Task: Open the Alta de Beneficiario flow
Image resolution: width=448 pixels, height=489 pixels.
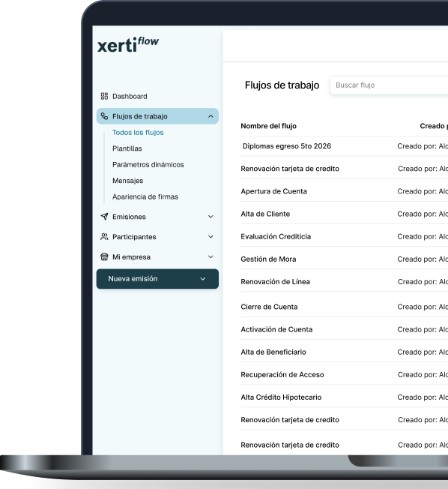Action: (273, 352)
